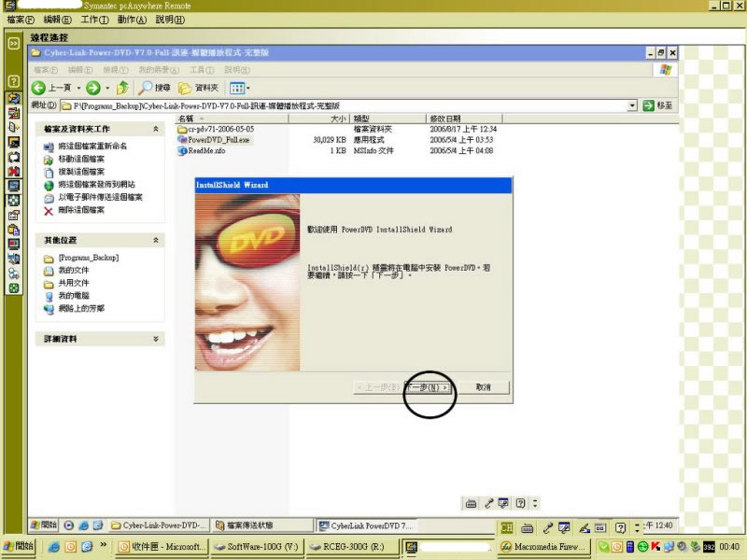Switch to Macromedia Fireworks taskbar button
This screenshot has width=747, height=560.
544,547
